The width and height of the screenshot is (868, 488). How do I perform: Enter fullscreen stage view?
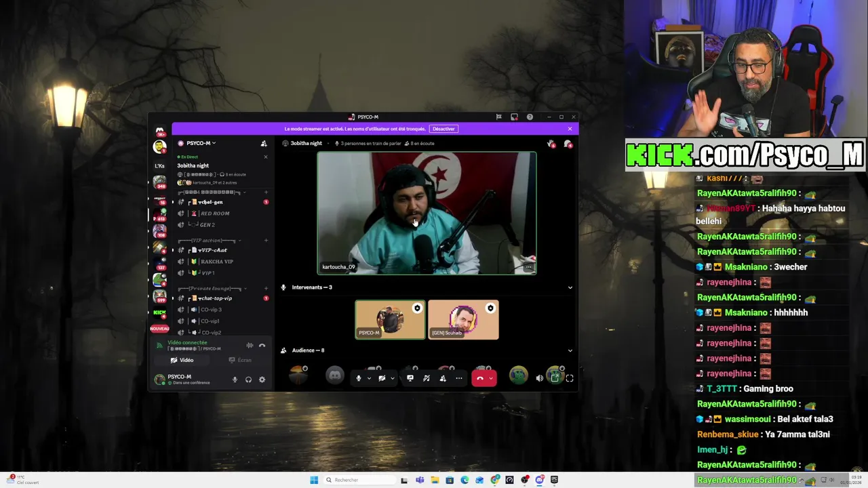click(570, 378)
